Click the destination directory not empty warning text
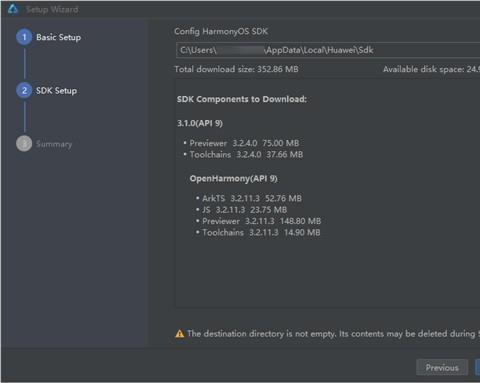Screen dimensions: 480x383 pos(333,334)
